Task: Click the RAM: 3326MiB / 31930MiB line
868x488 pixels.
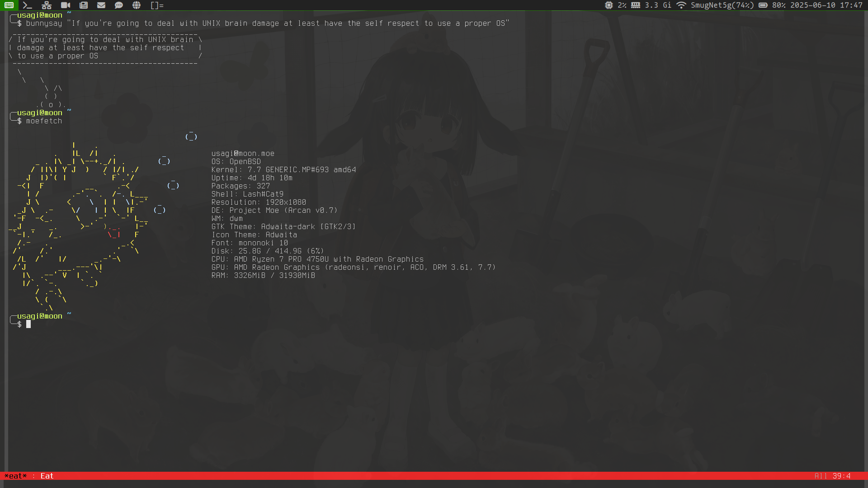Action: coord(263,276)
